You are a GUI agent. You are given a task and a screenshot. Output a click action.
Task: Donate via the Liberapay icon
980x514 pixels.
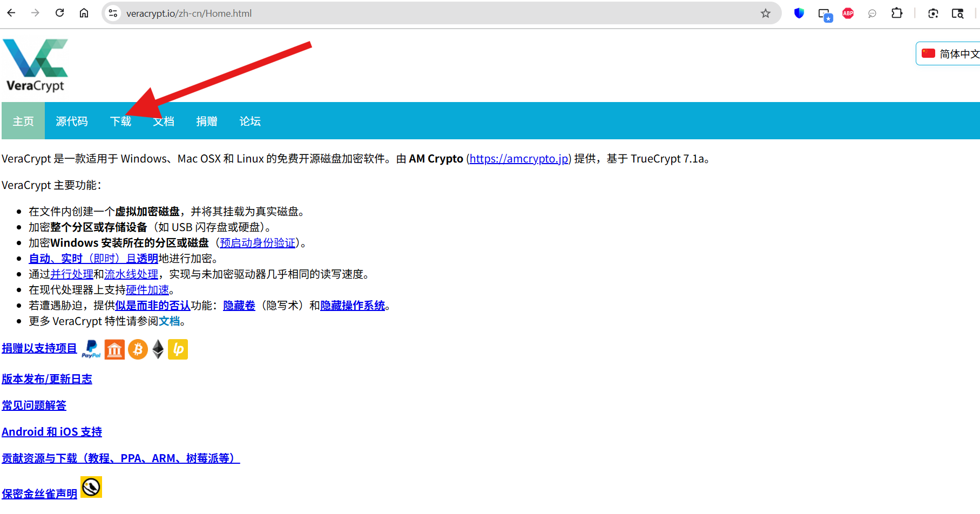178,349
